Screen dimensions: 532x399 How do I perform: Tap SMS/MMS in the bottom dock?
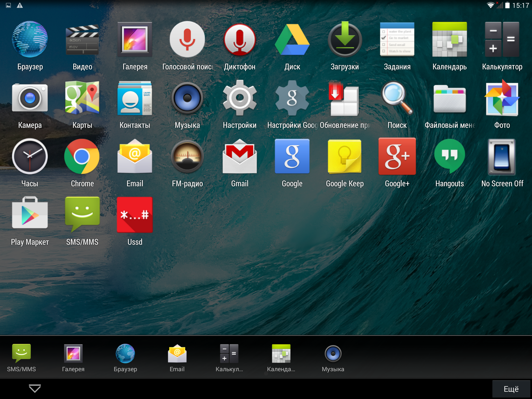(x=22, y=358)
